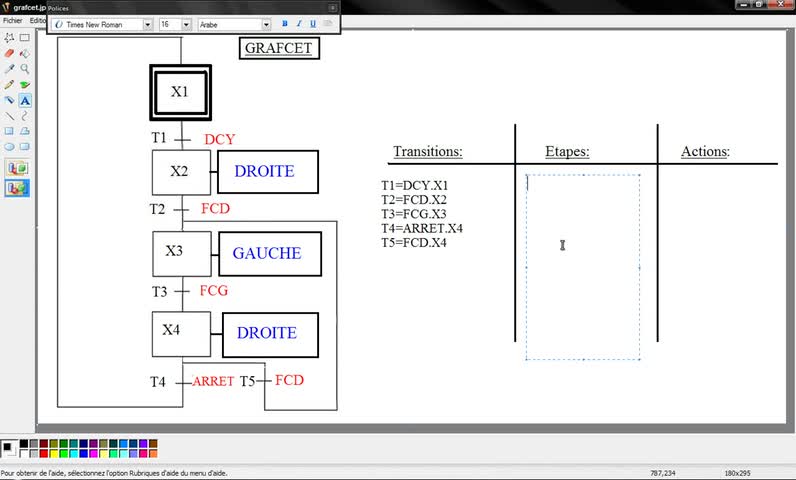This screenshot has width=796, height=480.
Task: Select the straight Line tool
Action: [9, 116]
